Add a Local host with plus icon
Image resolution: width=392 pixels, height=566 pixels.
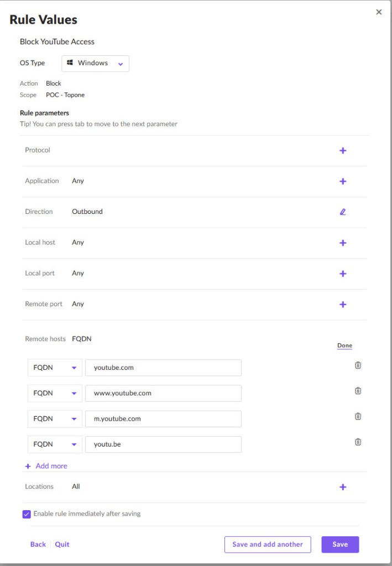[x=343, y=243]
